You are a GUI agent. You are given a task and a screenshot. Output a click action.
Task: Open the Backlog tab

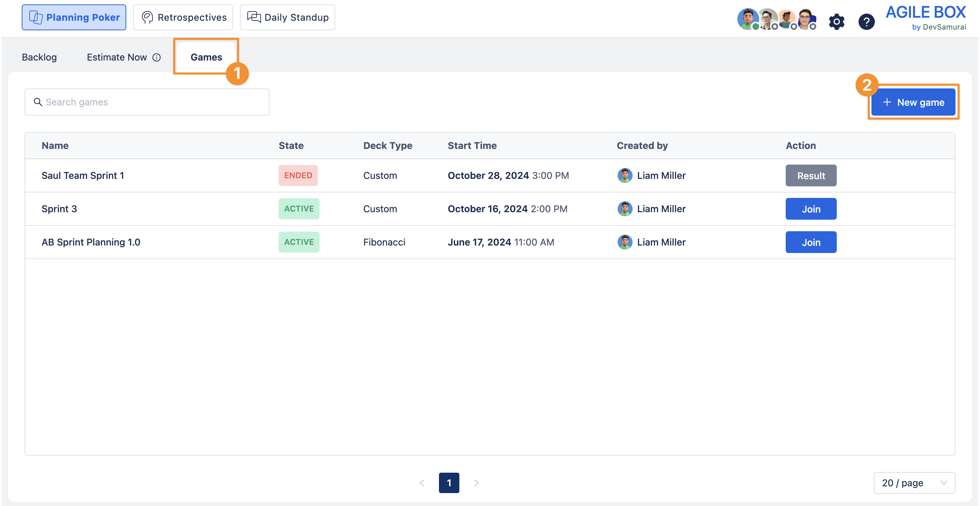(39, 57)
